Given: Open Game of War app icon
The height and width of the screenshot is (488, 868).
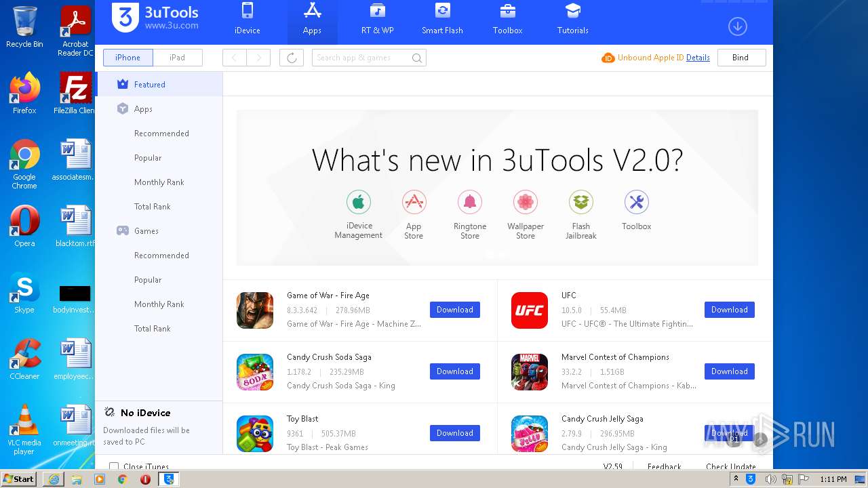Looking at the screenshot, I should pos(255,310).
